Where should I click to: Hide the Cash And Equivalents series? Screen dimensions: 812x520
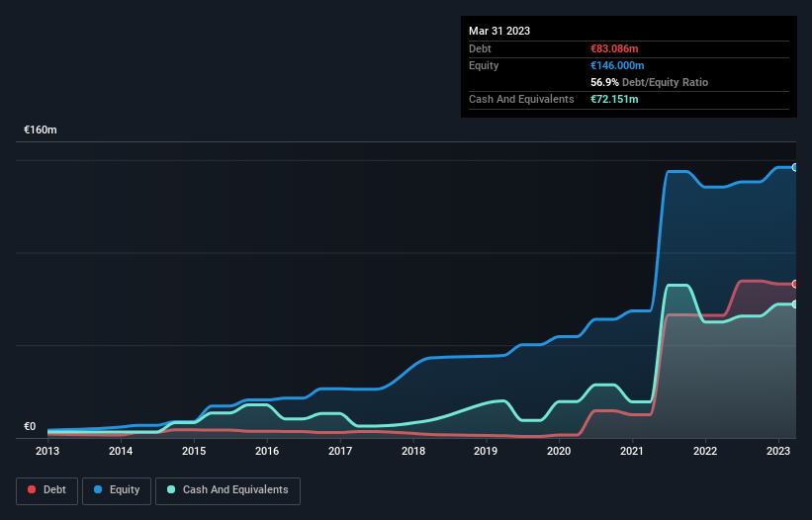point(227,490)
